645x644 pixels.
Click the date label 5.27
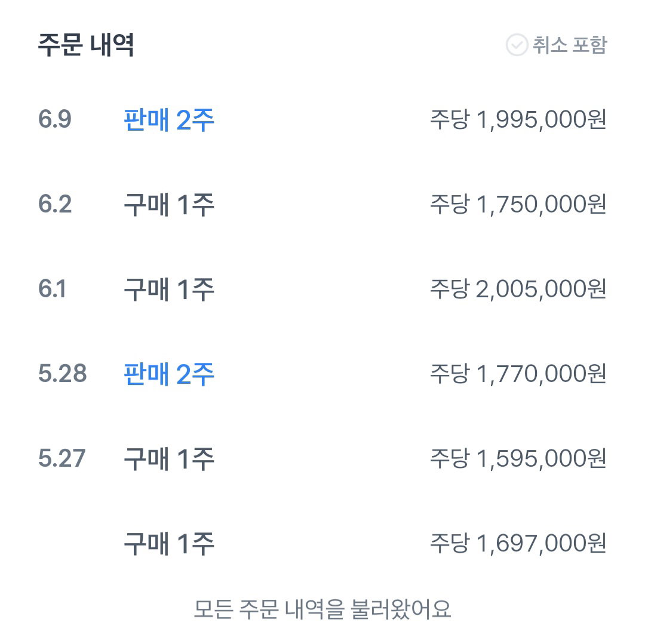tap(62, 458)
